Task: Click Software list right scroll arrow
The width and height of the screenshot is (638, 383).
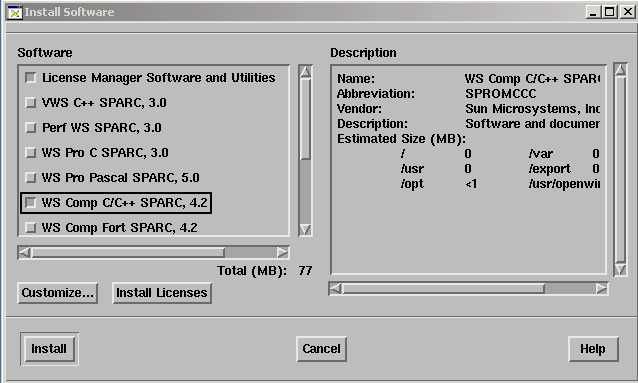Action: (282, 252)
